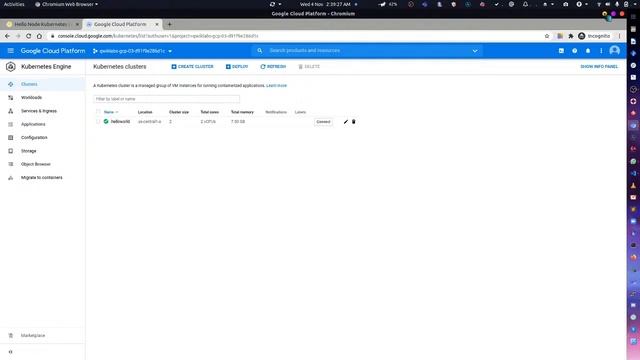Open the console settings three-dot menu
The image size is (640, 360).
point(601,51)
